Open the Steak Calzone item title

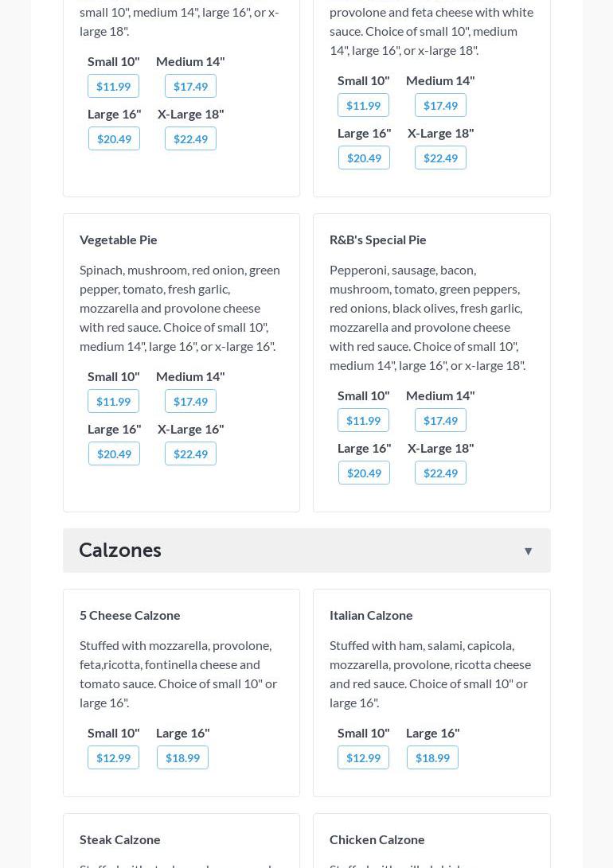point(120,839)
